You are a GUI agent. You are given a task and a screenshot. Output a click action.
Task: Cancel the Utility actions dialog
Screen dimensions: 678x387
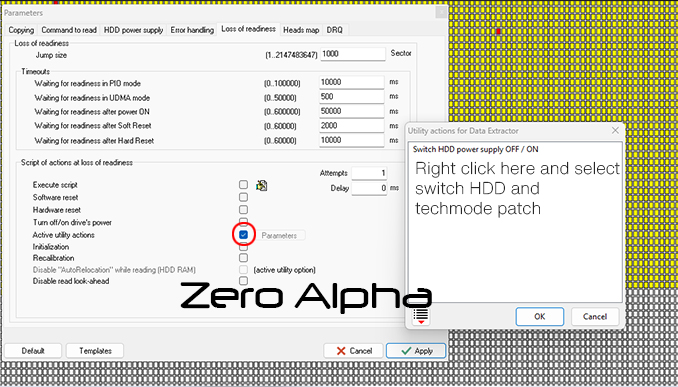595,317
